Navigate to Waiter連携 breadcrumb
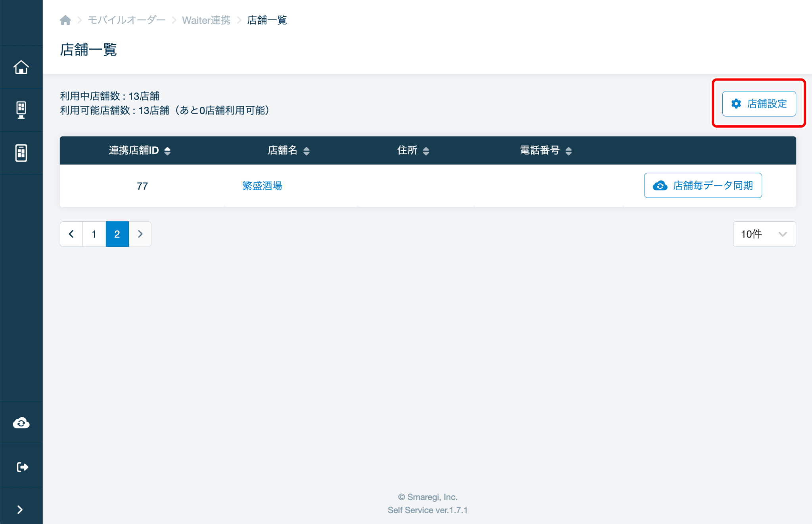 pyautogui.click(x=206, y=20)
